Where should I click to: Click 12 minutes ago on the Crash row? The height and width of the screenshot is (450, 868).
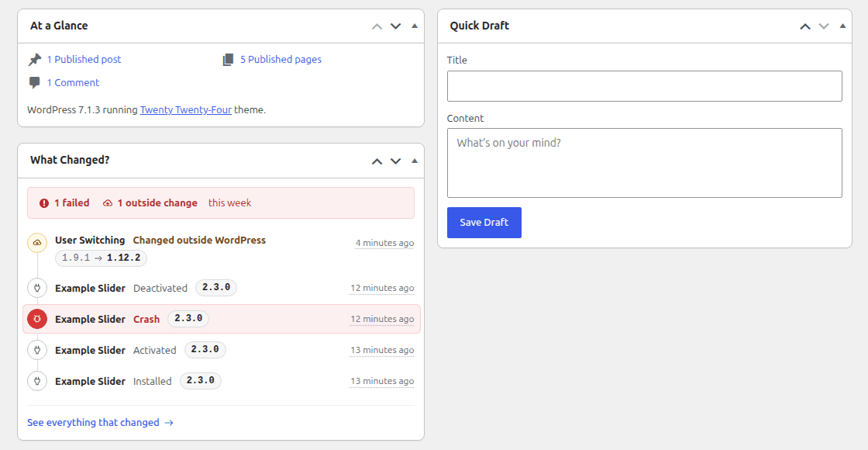[x=382, y=319]
